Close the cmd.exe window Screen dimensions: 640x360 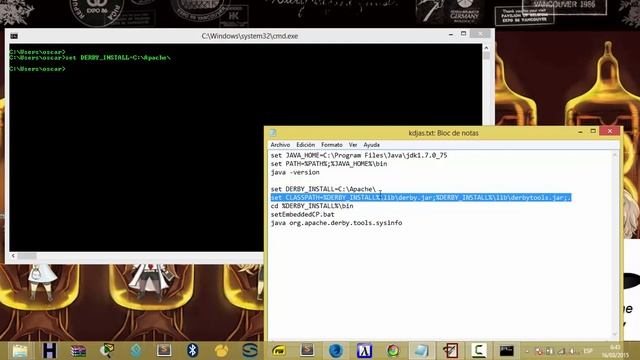tap(480, 34)
